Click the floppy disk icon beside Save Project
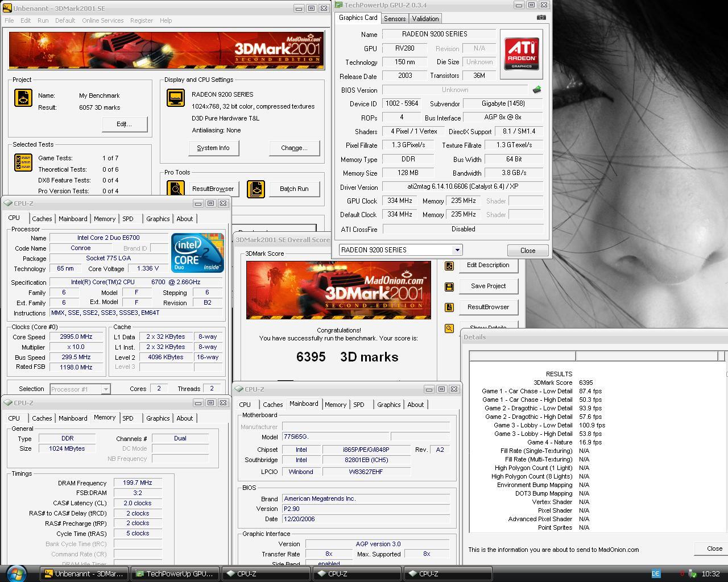Viewport: 728px width, 582px height. pyautogui.click(x=449, y=286)
